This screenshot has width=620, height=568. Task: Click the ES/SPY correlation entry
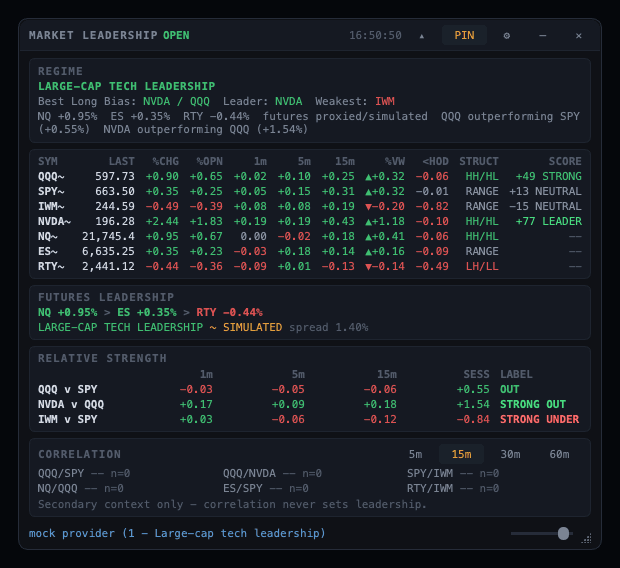pyautogui.click(x=266, y=488)
